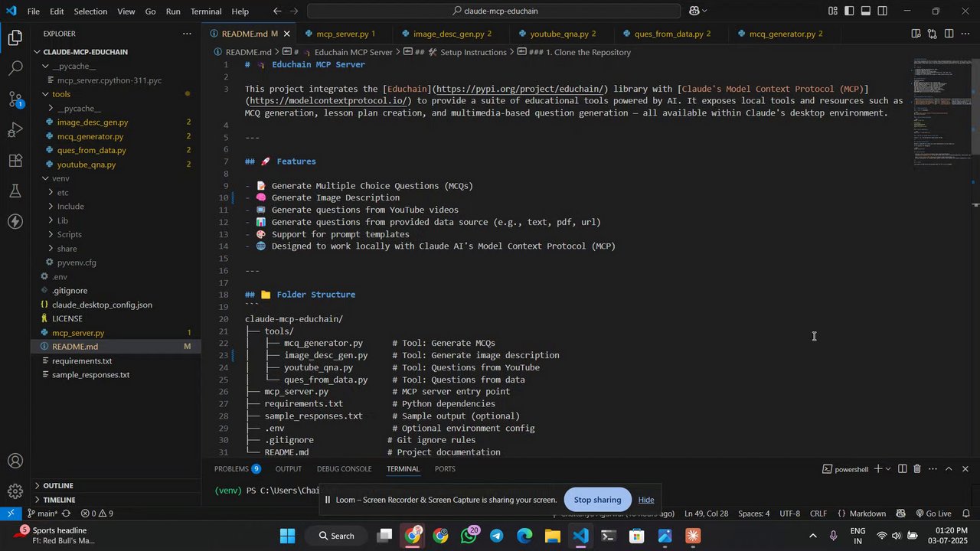Open the Explorer view in the activity bar
Image resolution: width=980 pixels, height=551 pixels.
pos(15,37)
